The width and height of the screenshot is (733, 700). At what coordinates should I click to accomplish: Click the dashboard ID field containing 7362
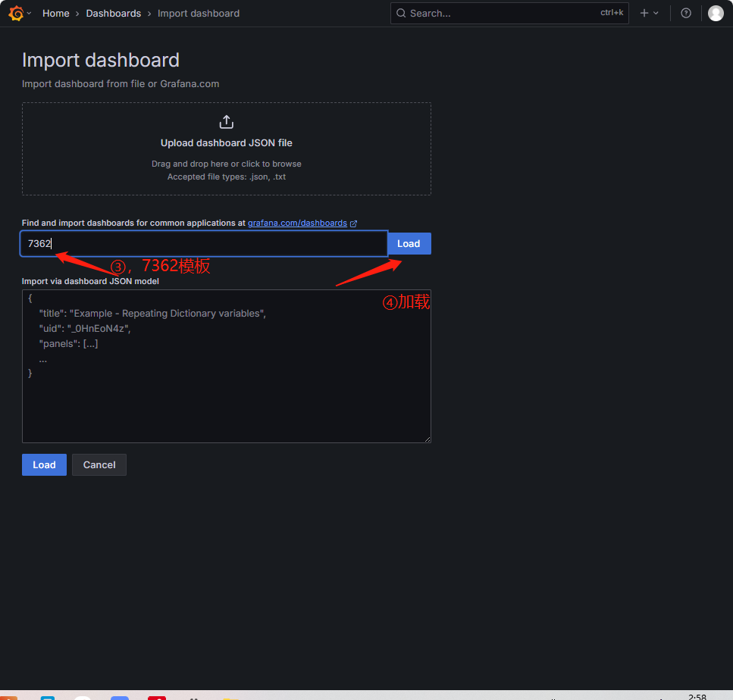coord(203,243)
